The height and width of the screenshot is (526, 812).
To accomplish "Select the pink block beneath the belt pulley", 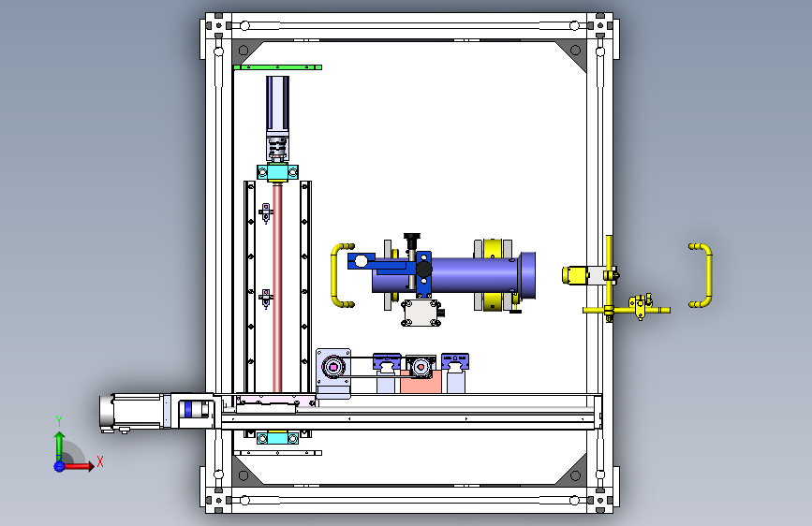I will pyautogui.click(x=421, y=382).
